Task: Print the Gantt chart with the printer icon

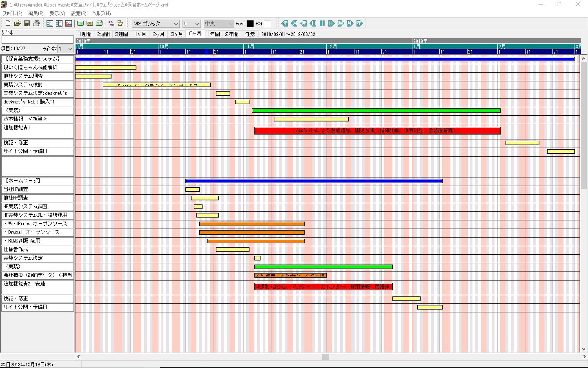Action: pyautogui.click(x=36, y=23)
